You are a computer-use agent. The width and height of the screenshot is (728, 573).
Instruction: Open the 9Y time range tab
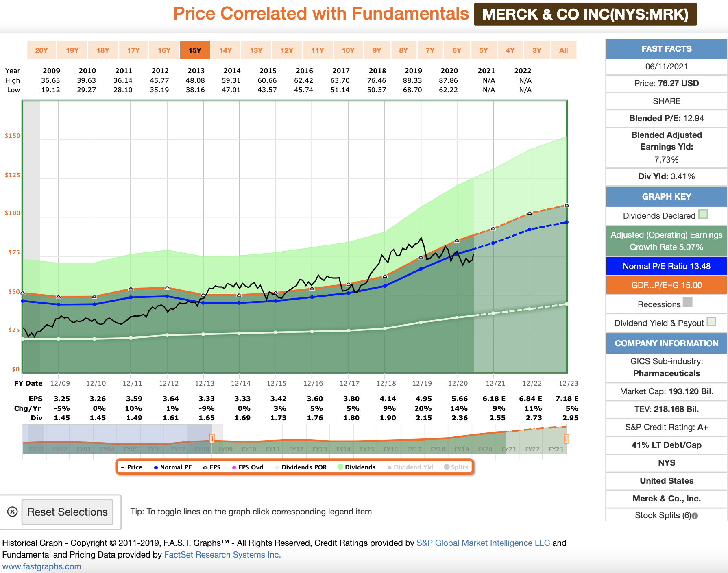[377, 50]
